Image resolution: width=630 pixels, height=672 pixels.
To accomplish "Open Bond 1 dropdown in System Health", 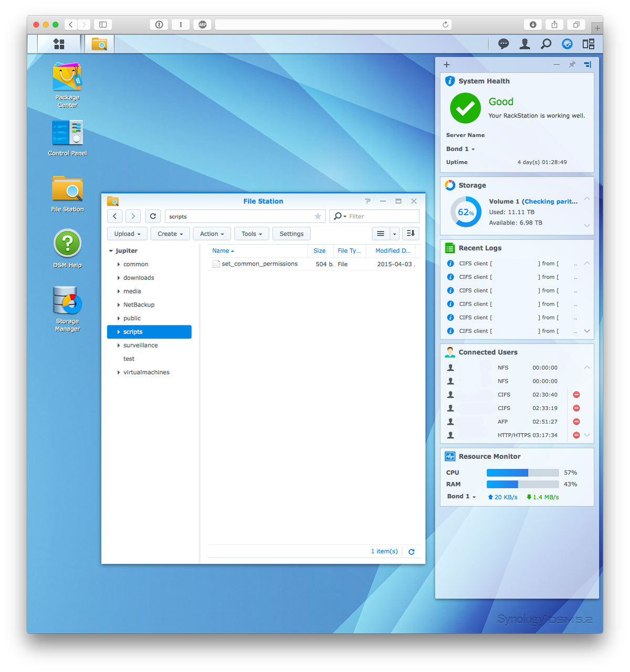I will [x=460, y=149].
